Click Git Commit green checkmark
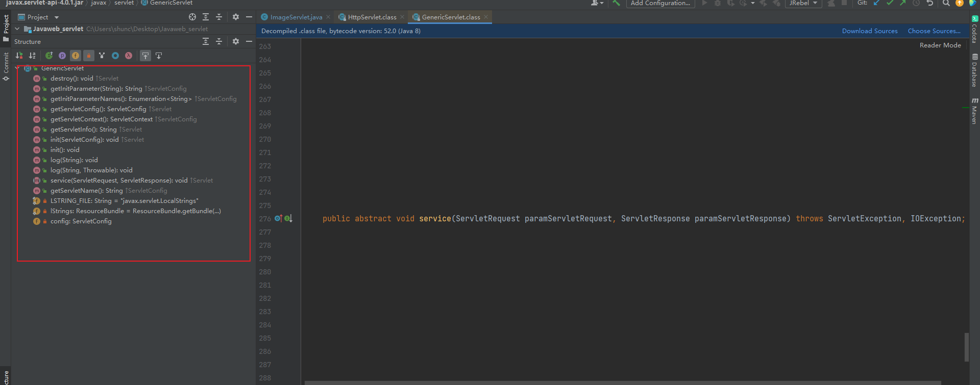980x385 pixels. [890, 3]
